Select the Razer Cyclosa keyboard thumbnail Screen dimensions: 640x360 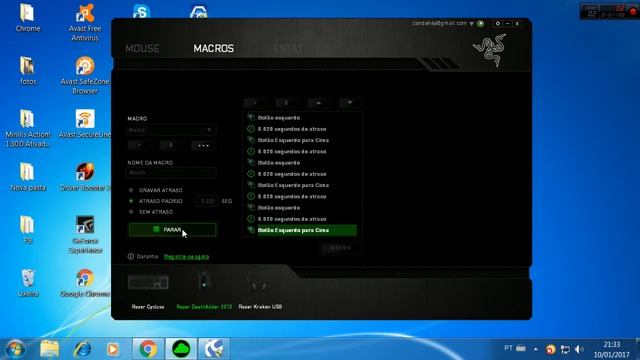point(148,282)
